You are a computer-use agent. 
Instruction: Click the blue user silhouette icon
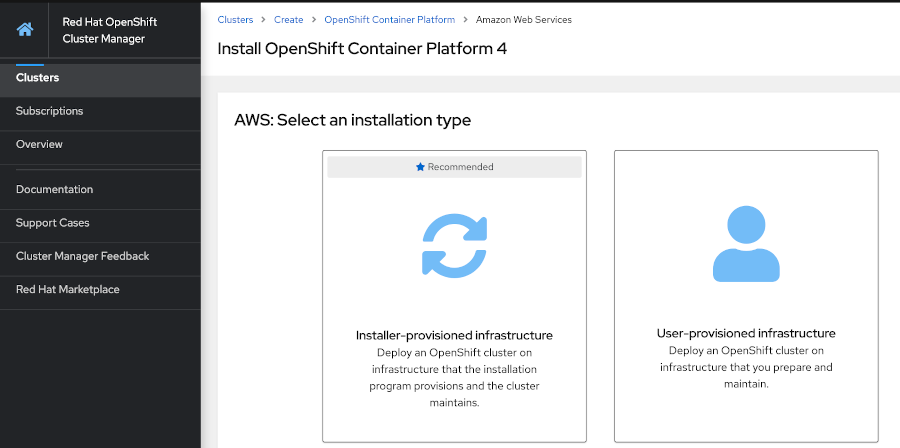click(746, 244)
